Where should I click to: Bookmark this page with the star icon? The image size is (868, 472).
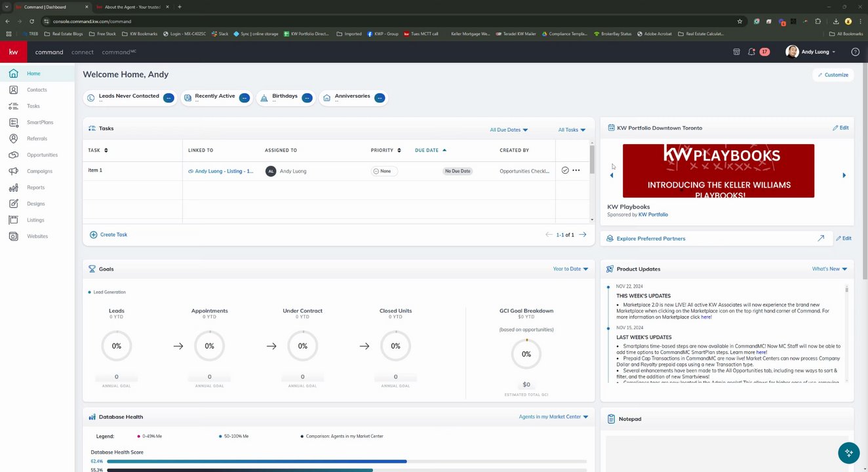pos(740,21)
